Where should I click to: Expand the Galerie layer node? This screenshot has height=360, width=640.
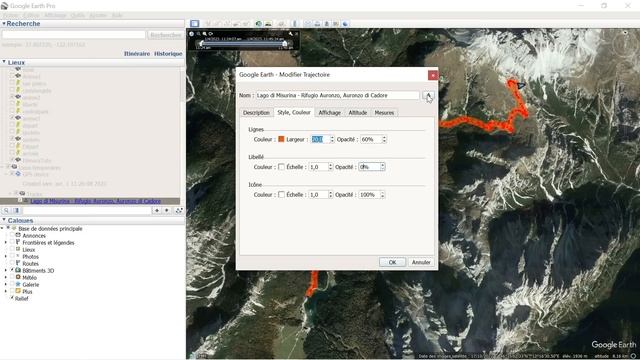coord(6,284)
